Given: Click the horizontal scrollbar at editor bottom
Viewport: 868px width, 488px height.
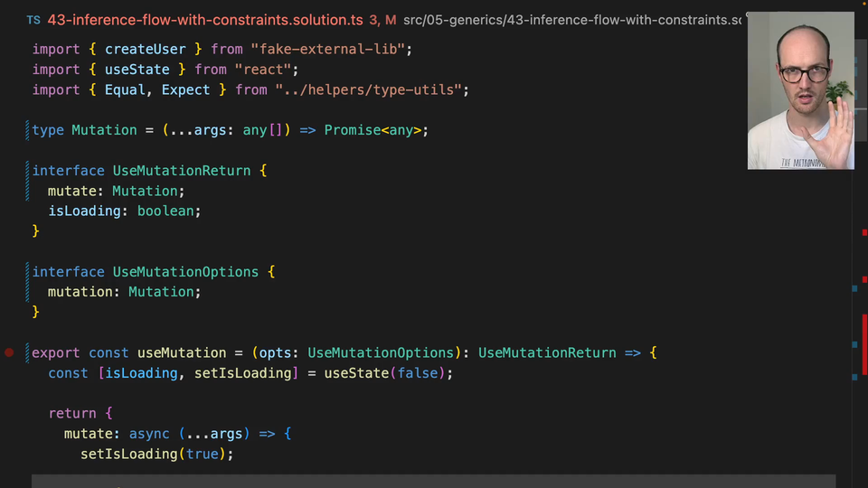Looking at the screenshot, I should pyautogui.click(x=434, y=481).
